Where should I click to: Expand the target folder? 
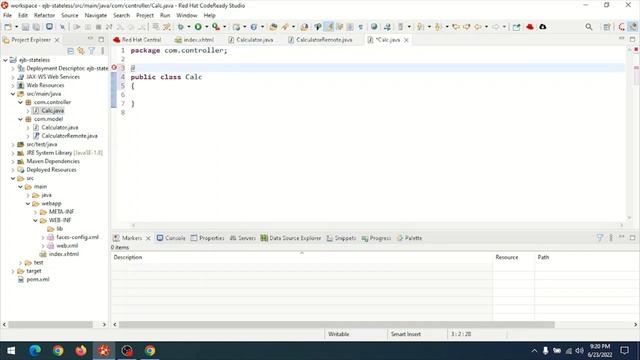pos(13,271)
